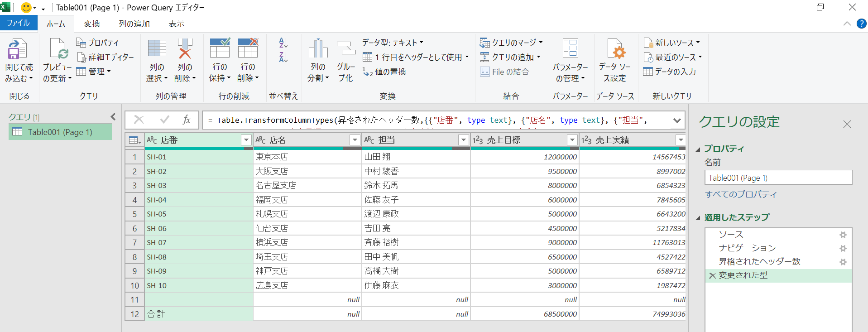The width and height of the screenshot is (868, 332).
Task: Sort ascending with the A-Z icon
Action: pos(283,43)
